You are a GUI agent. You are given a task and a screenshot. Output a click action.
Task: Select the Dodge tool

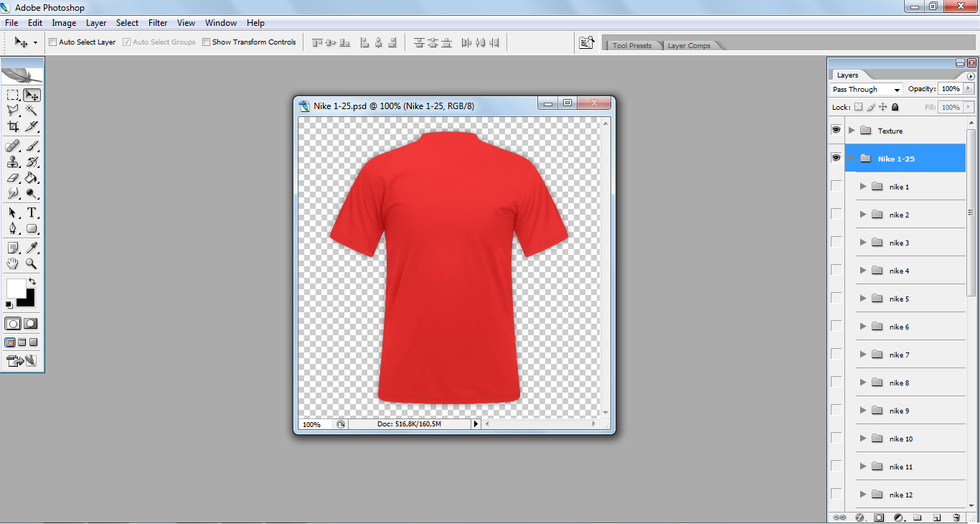32,193
